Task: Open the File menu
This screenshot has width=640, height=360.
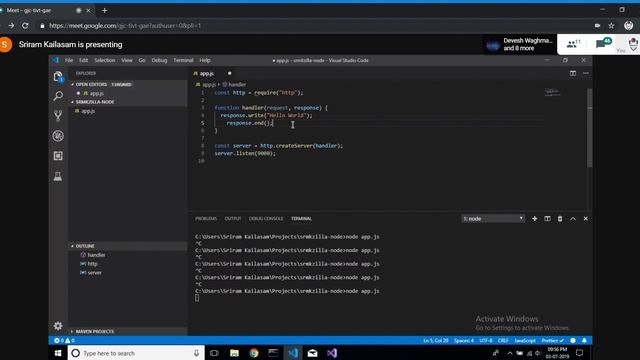Action: (69, 60)
